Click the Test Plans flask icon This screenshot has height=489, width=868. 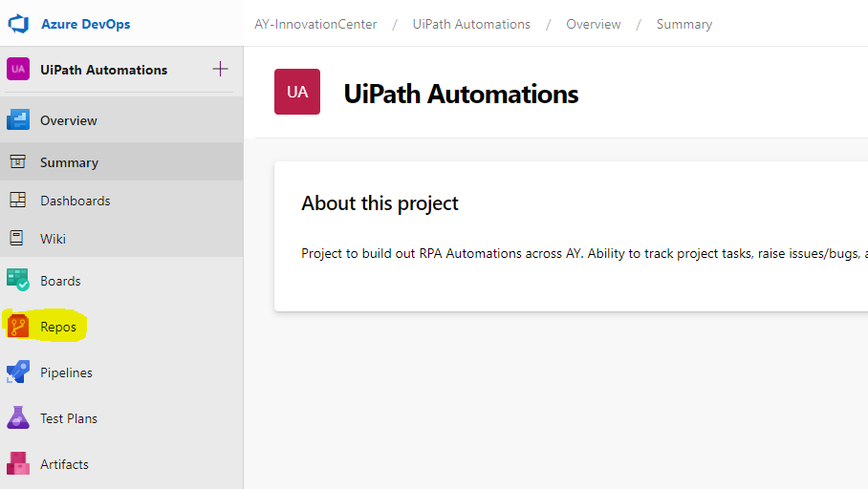(18, 417)
